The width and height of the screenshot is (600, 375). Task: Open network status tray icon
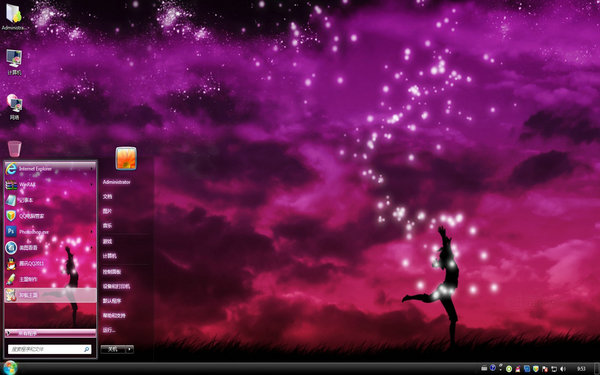554,369
